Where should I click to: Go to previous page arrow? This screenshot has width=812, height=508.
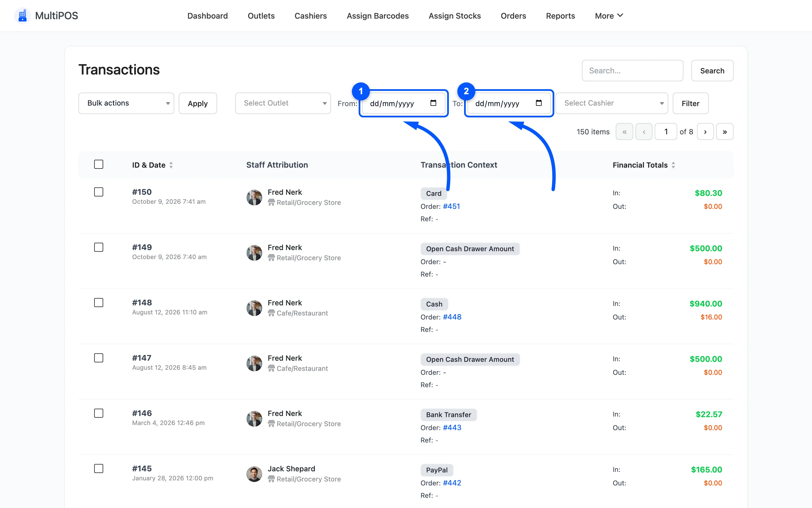pos(644,132)
